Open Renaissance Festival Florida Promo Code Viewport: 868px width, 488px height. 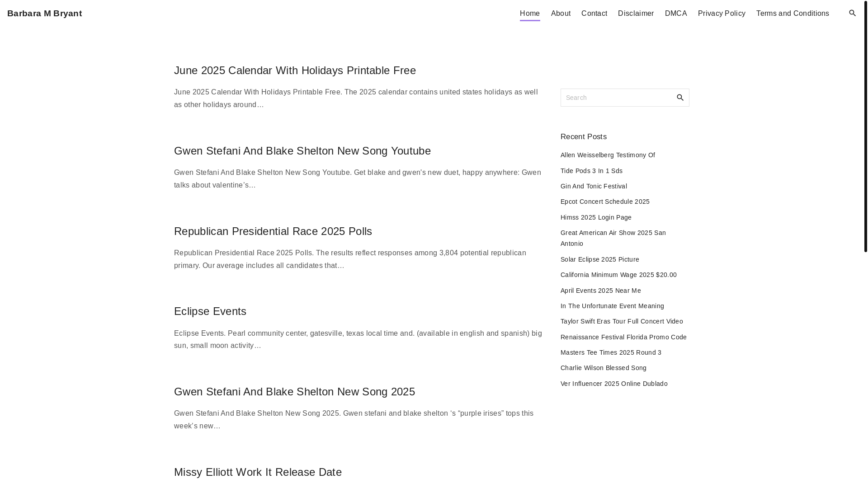click(x=623, y=337)
